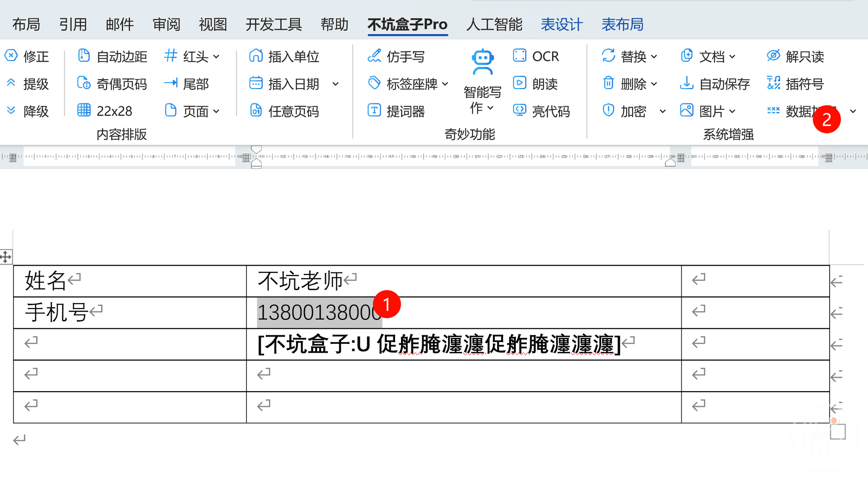Click the 替换 replace icon
This screenshot has height=482, width=868.
click(609, 56)
